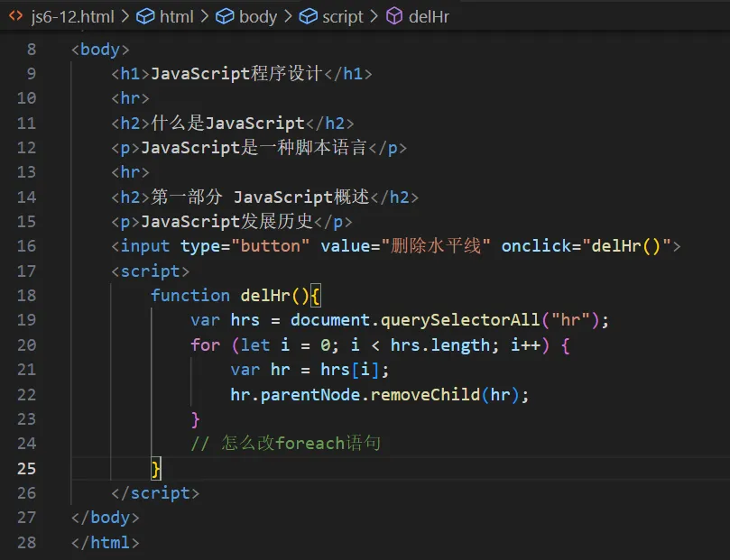
Task: Click 'JavaScript发展历史' paragraph text
Action: (226, 222)
